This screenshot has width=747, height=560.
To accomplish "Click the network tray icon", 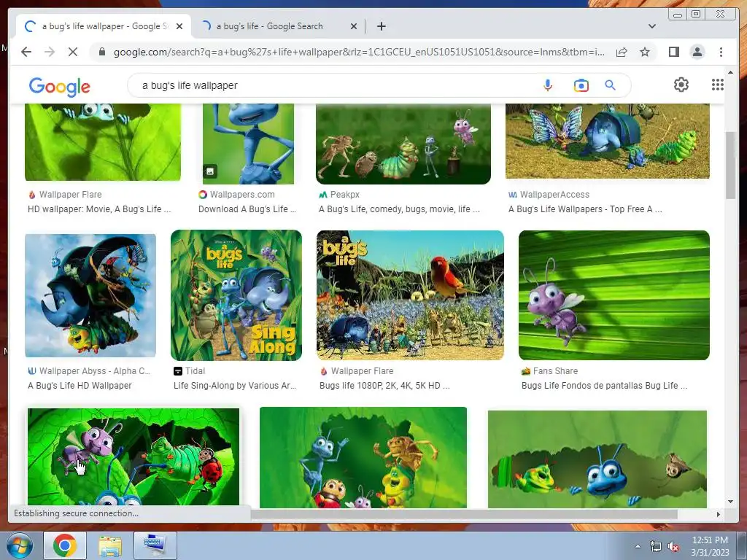I will (x=656, y=547).
